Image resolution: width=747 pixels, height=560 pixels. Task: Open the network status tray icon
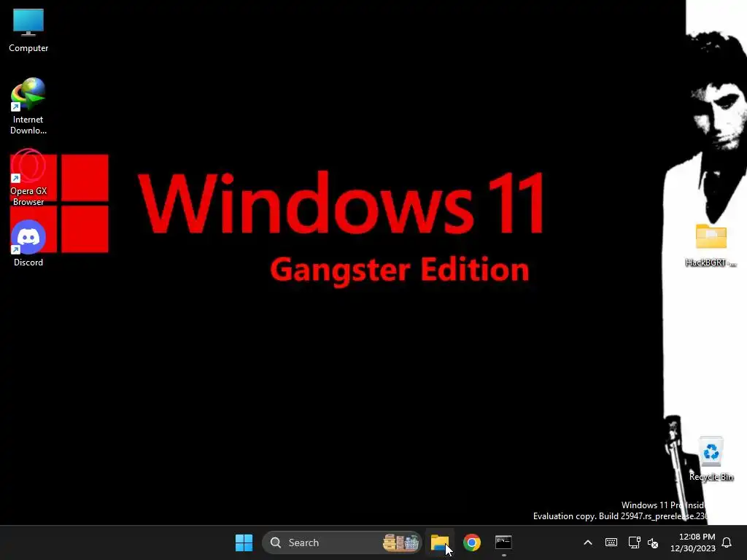point(634,542)
